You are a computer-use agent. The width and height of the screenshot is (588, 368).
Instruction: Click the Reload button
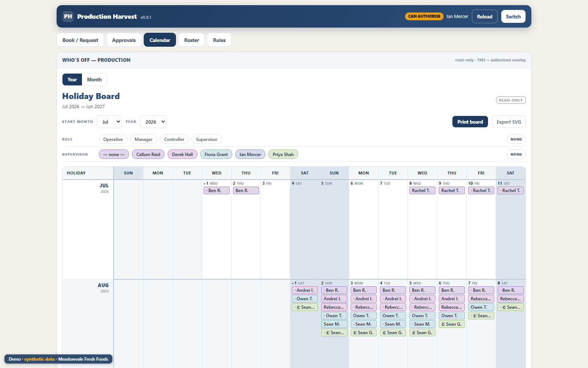[x=485, y=17]
